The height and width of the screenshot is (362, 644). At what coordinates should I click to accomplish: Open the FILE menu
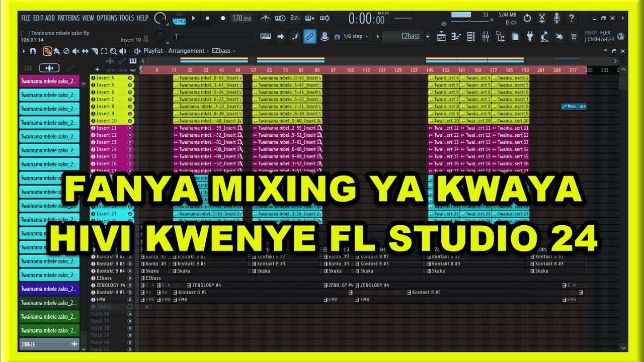[26, 18]
